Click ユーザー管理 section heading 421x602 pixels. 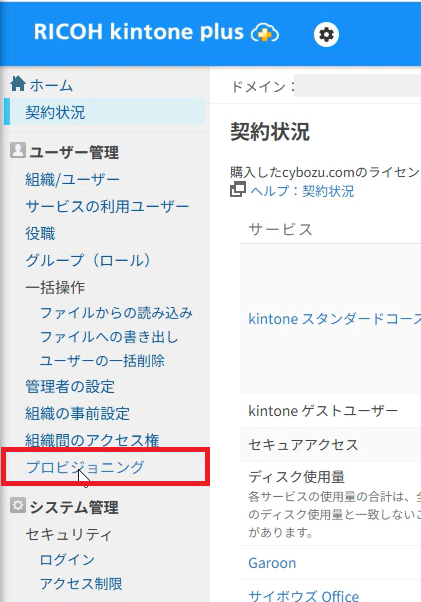click(x=74, y=152)
